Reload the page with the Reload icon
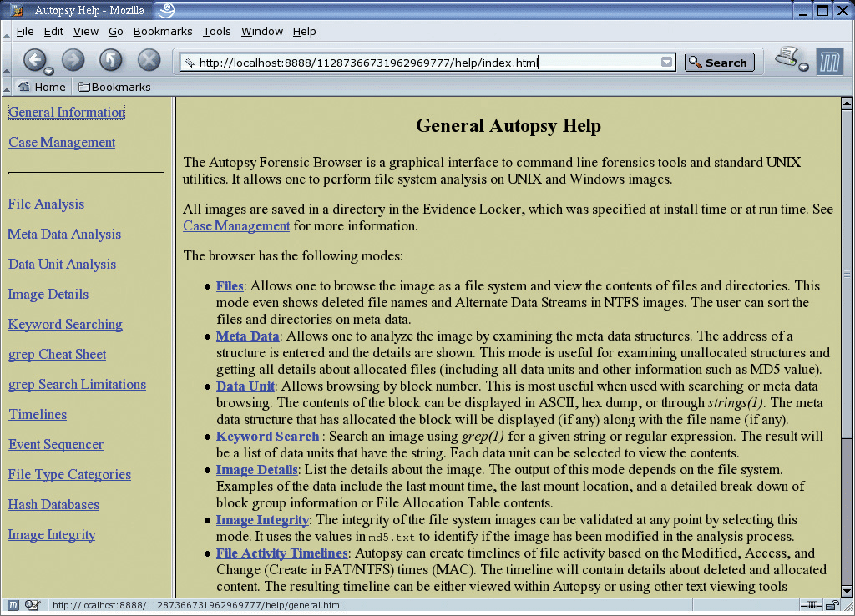The image size is (855, 616). [x=111, y=60]
